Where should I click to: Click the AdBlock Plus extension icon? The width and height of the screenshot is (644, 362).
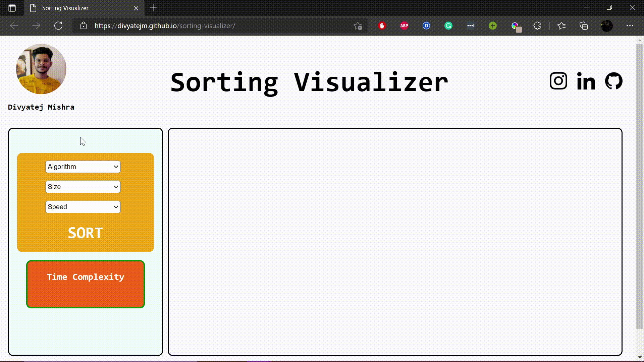point(404,26)
